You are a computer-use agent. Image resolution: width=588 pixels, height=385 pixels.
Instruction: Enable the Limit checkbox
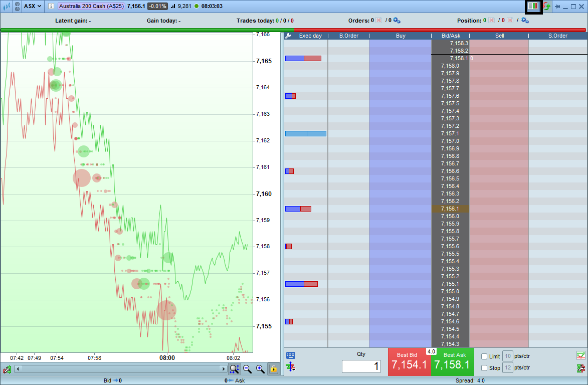[484, 356]
